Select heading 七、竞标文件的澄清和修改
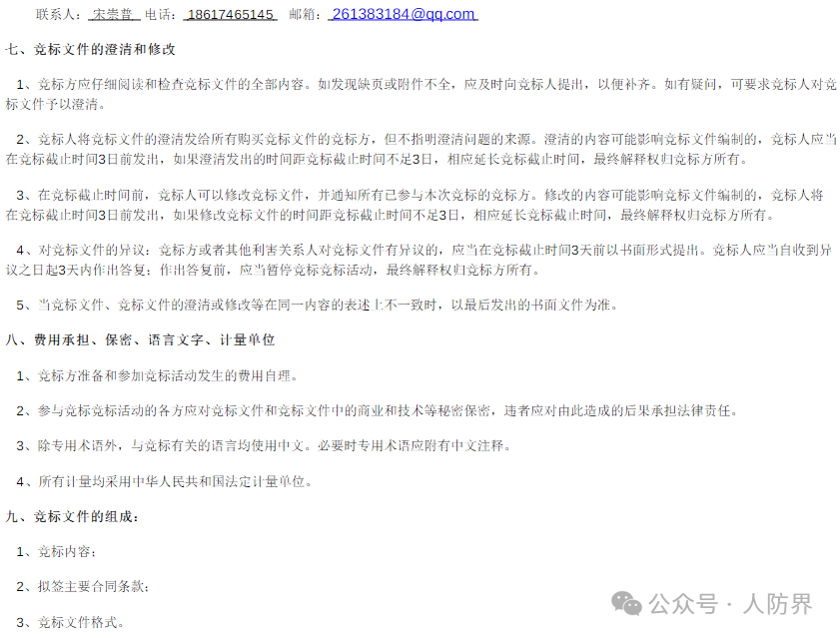This screenshot has height=638, width=840. pyautogui.click(x=91, y=49)
